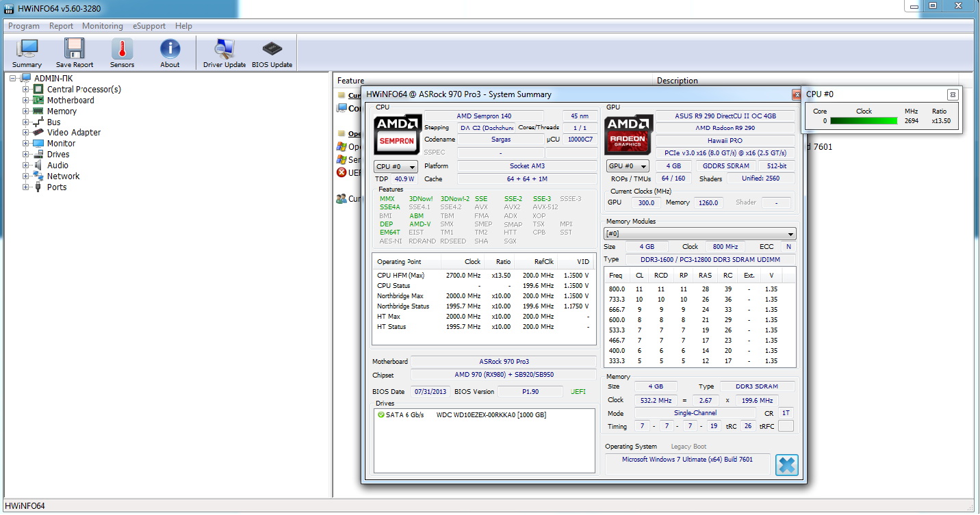Click the Central Processor(s) chip icon
This screenshot has width=980, height=515.
[x=38, y=89]
